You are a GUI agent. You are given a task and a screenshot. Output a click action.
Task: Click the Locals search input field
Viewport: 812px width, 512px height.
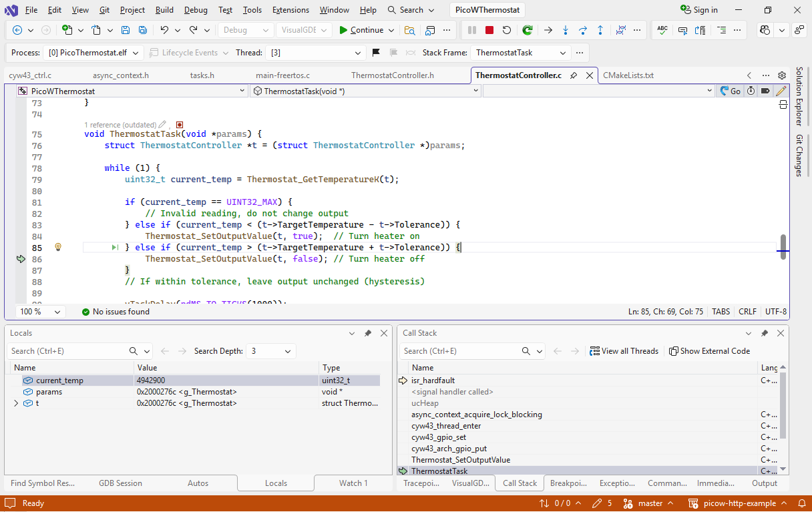coord(67,351)
